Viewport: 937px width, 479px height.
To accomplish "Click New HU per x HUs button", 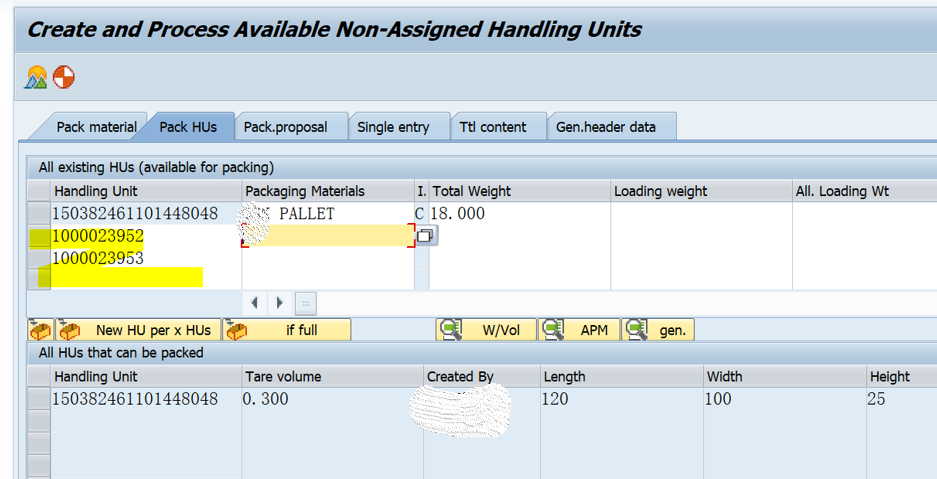I will click(138, 330).
